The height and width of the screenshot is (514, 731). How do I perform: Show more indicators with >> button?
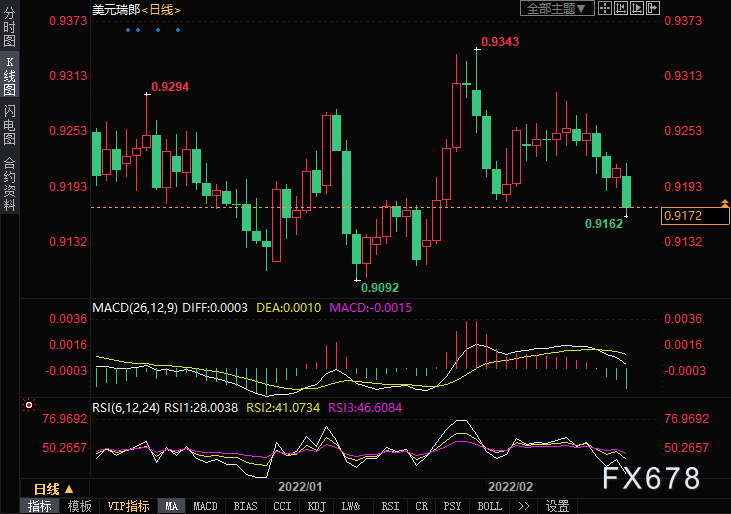click(x=523, y=506)
